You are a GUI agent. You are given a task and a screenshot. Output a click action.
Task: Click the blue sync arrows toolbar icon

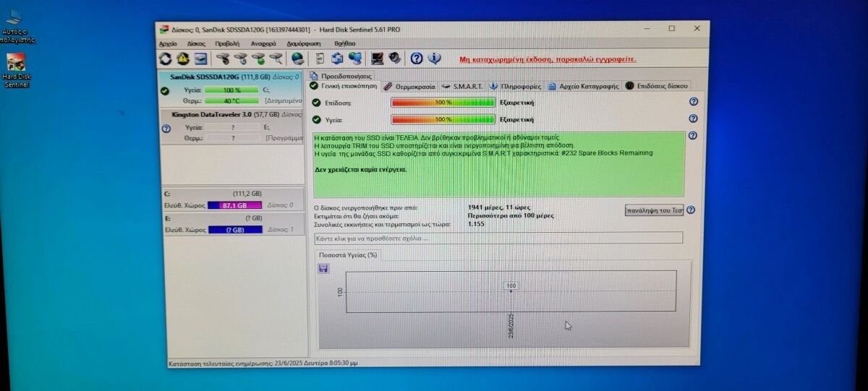337,59
